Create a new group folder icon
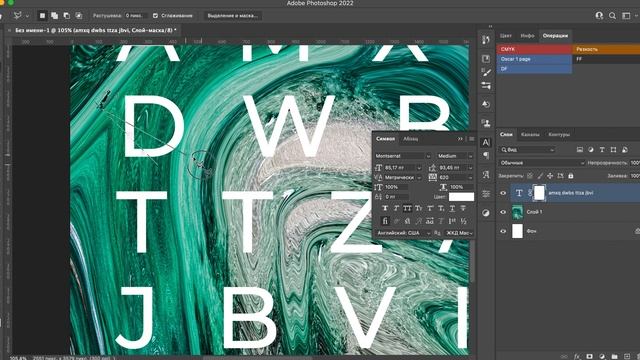 (614, 356)
